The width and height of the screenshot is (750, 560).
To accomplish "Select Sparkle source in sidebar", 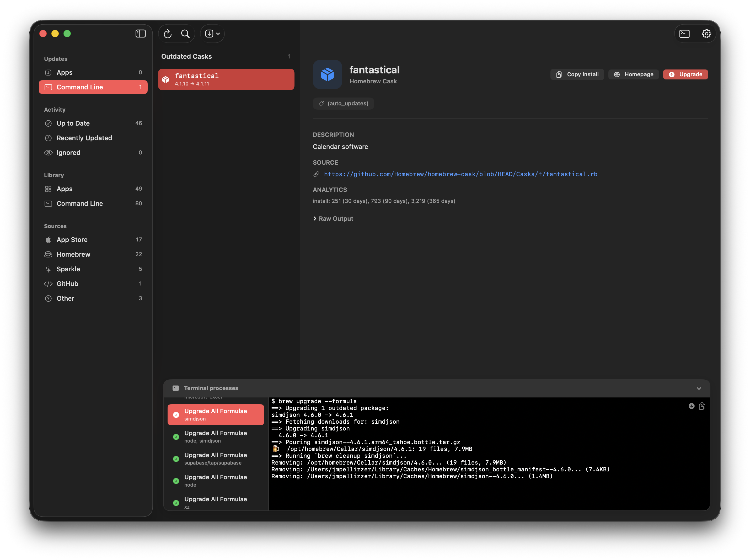I will click(68, 269).
